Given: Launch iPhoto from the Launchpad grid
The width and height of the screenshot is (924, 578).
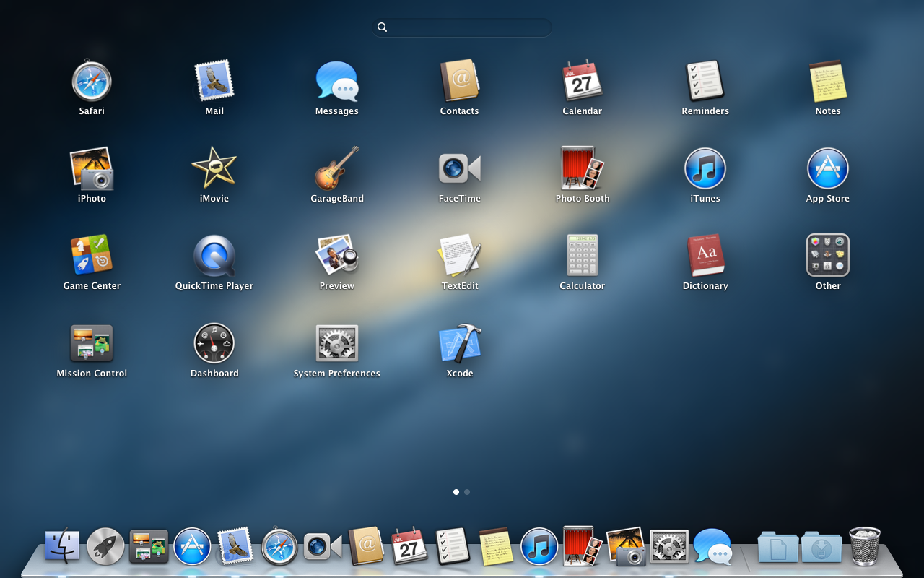Looking at the screenshot, I should click(92, 168).
